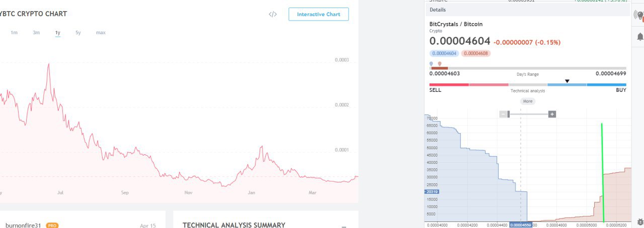
Task: Zoom in depth chart with plus
Action: coord(552,114)
